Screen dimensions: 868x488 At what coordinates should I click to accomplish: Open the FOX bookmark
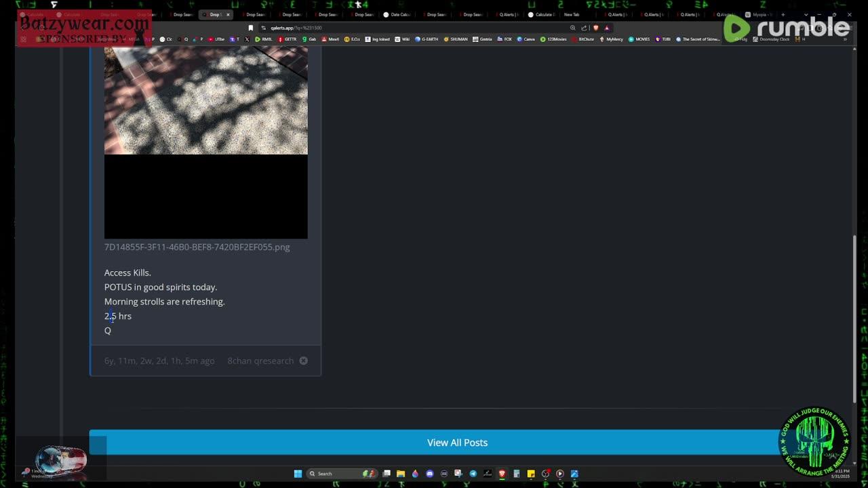(x=505, y=39)
